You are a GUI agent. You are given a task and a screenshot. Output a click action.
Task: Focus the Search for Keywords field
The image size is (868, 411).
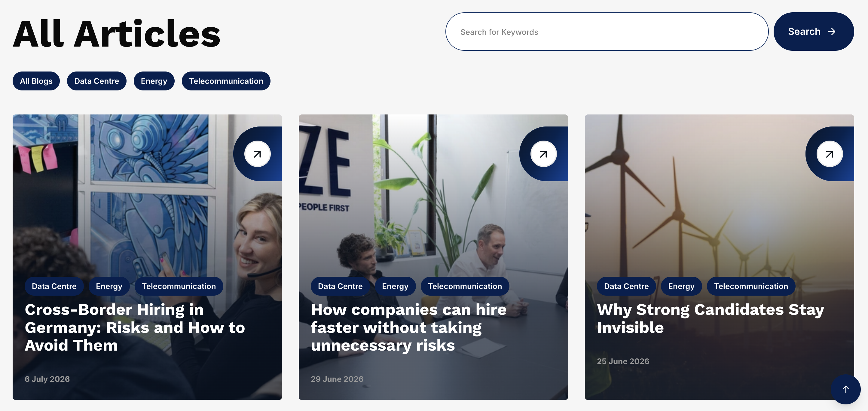(607, 32)
